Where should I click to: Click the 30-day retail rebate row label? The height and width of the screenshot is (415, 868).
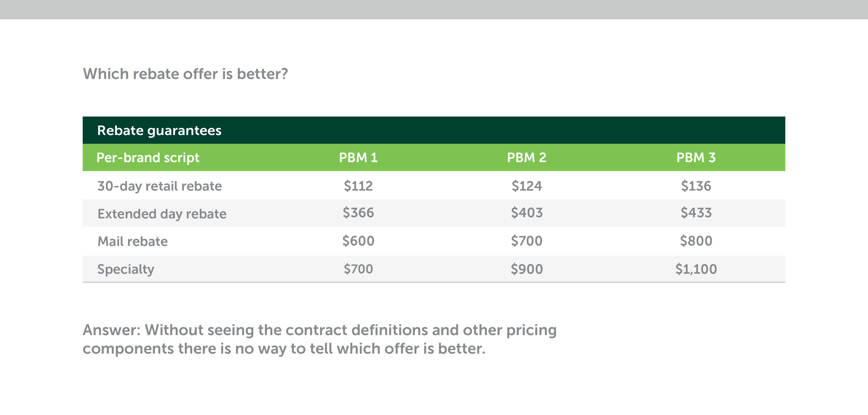(x=159, y=186)
